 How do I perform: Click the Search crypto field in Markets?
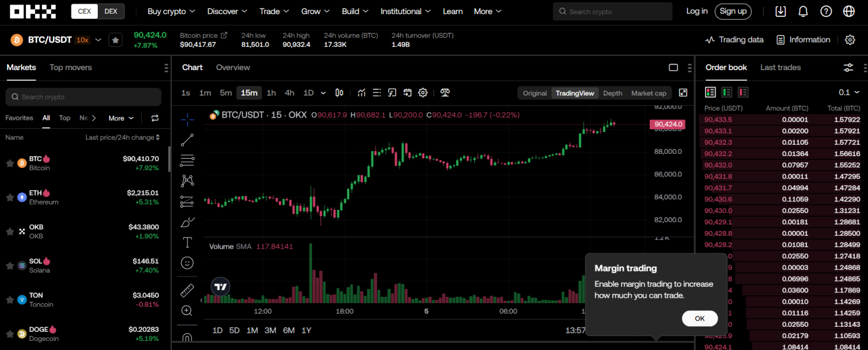pos(84,97)
